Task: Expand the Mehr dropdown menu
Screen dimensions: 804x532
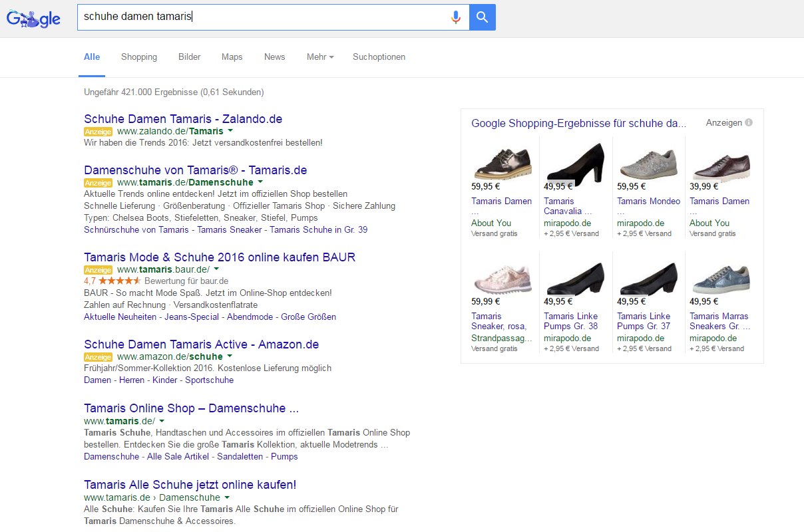Action: 320,57
